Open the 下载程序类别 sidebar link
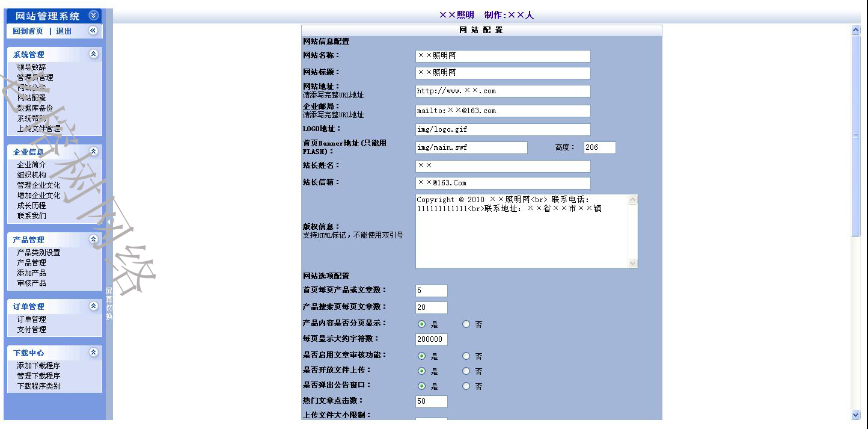The height and width of the screenshot is (429, 868). click(x=38, y=386)
